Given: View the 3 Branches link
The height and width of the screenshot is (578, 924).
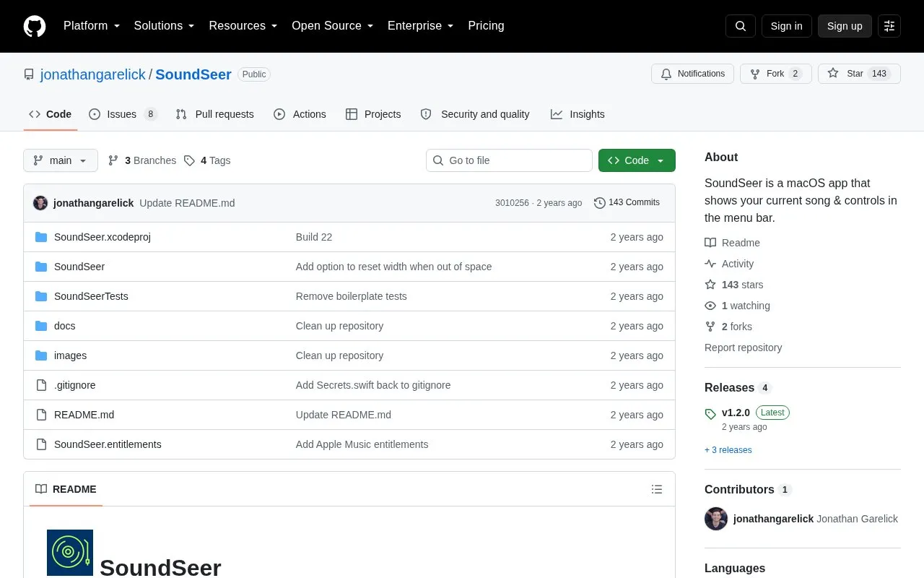Looking at the screenshot, I should click(x=142, y=160).
